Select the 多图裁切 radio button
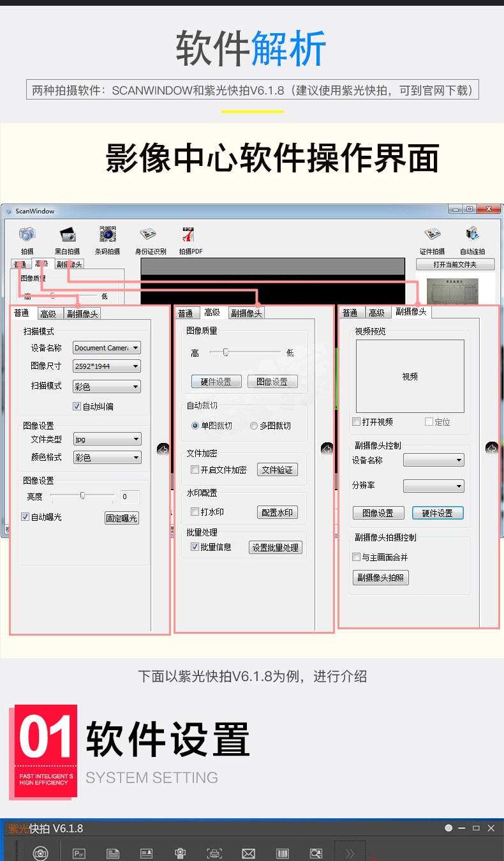 254,426
